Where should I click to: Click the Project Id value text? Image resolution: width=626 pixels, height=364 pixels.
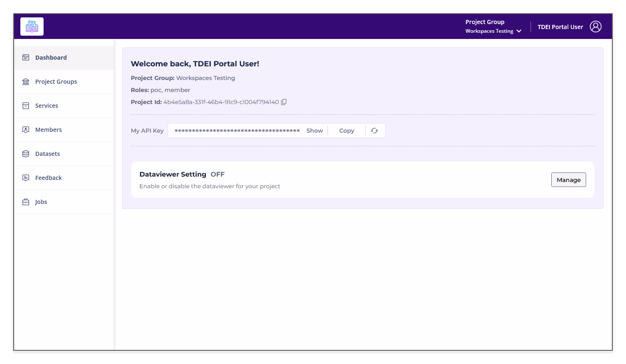221,102
